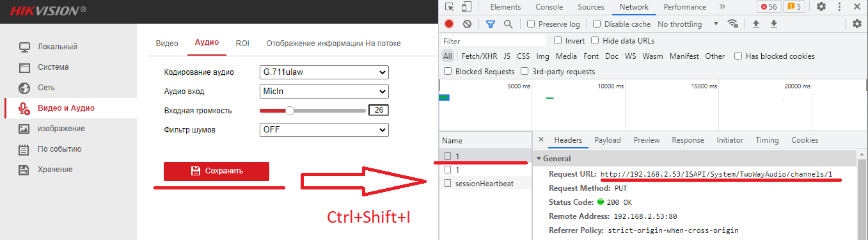Open the network search magnifier
The image size is (868, 240).
[x=508, y=24]
